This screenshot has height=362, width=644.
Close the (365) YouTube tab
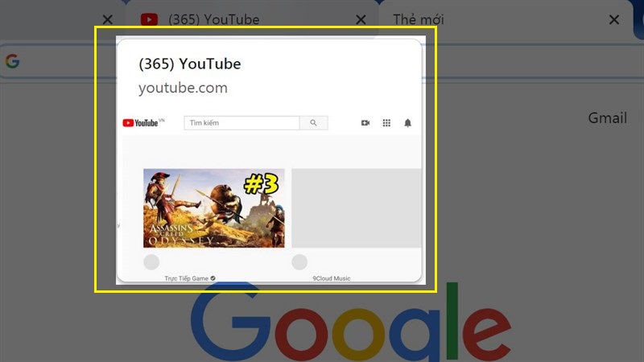(x=361, y=19)
